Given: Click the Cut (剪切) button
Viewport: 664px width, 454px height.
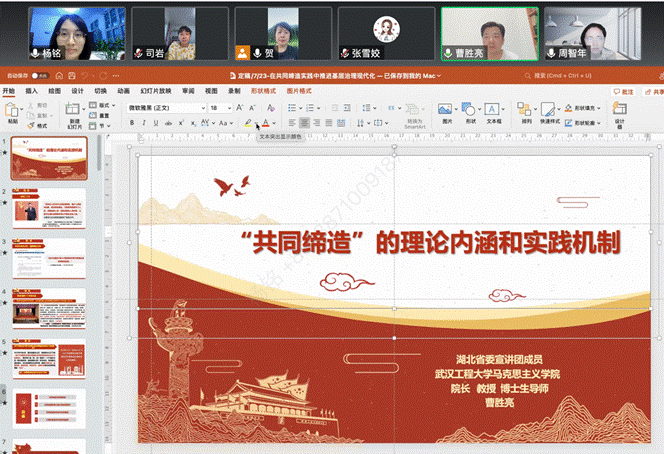Looking at the screenshot, I should 37,105.
